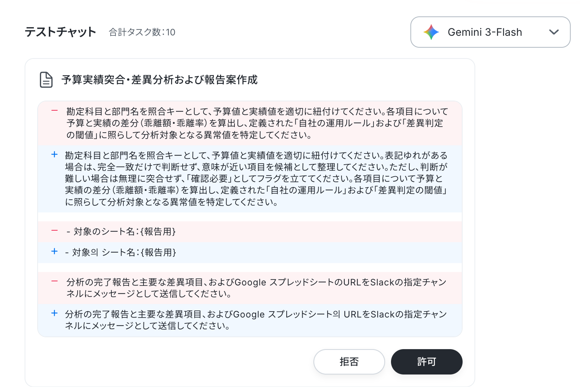Click the minus marker beside removed Slack message line
Screen dimensions: 580x392
(54, 281)
